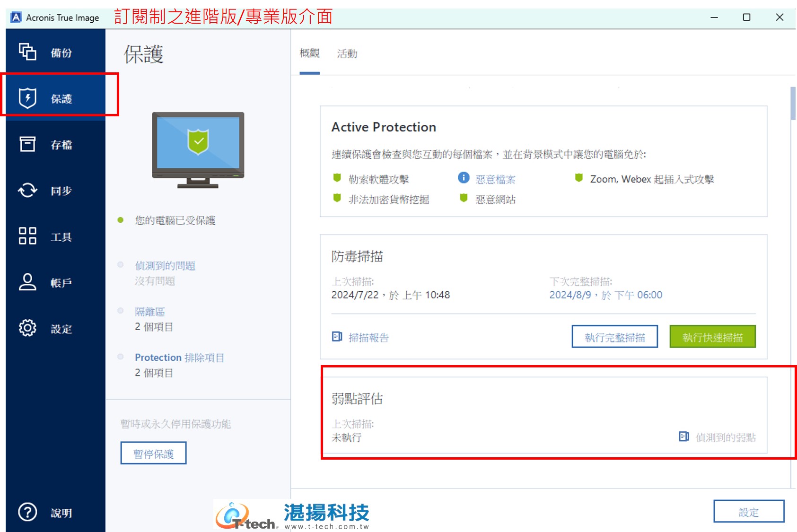Minimize the Acronis True Image window
Viewport: 797px width, 532px height.
pos(714,17)
